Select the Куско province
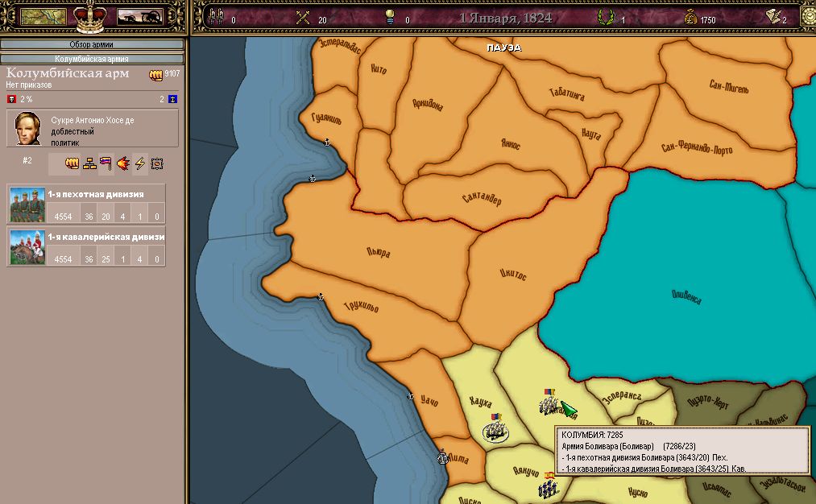Screen dimensions: 816x504 pyautogui.click(x=637, y=491)
